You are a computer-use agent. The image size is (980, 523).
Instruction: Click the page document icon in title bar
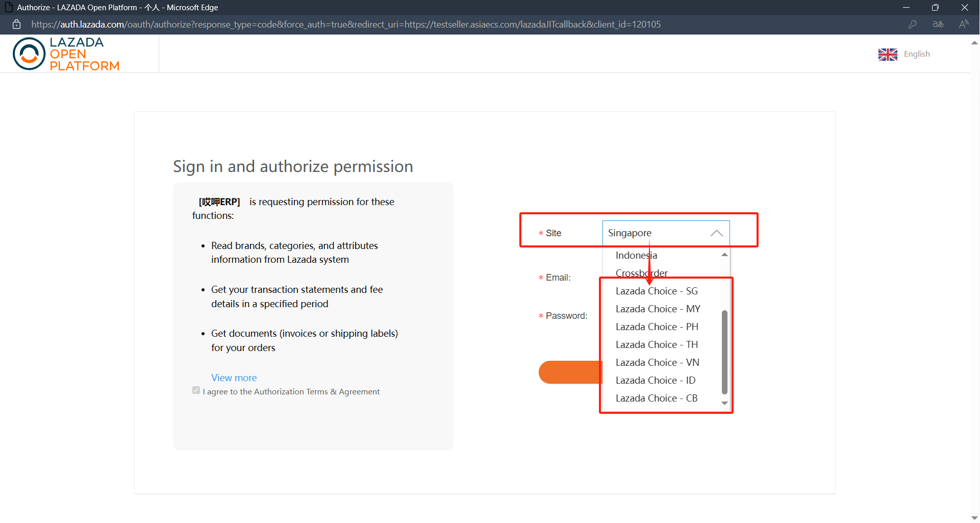point(9,7)
